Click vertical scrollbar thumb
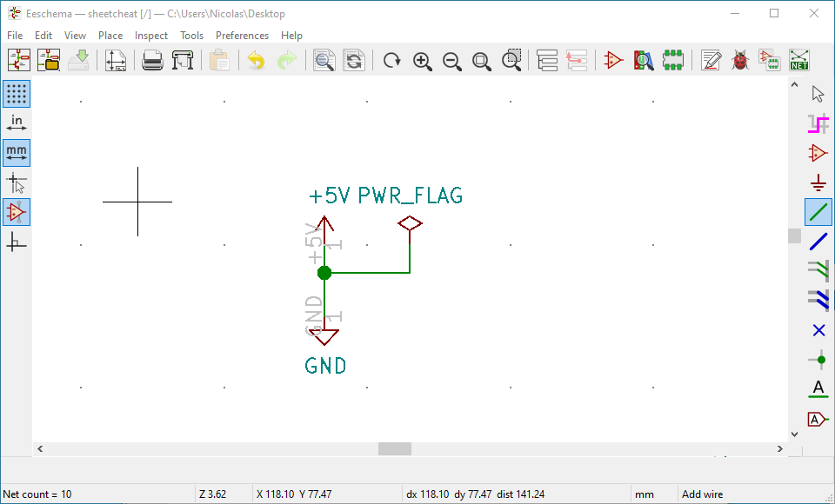835x504 pixels. pyautogui.click(x=794, y=235)
